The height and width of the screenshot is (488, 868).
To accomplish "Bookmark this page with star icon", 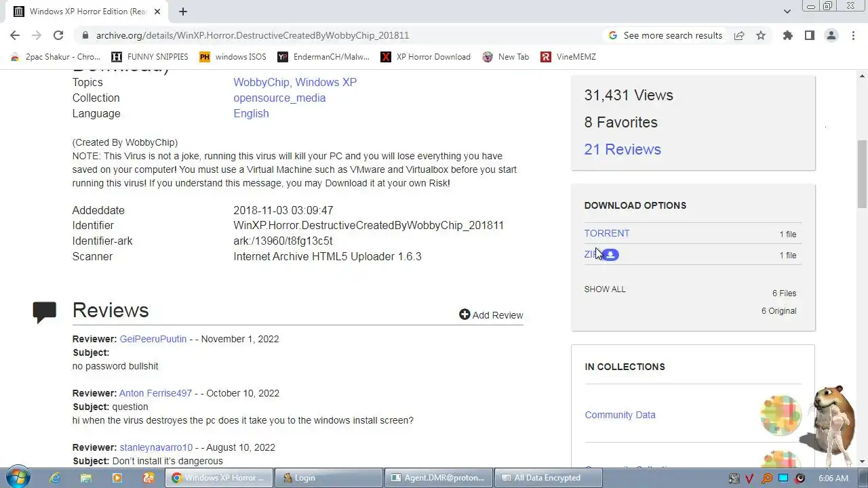I will [x=761, y=35].
